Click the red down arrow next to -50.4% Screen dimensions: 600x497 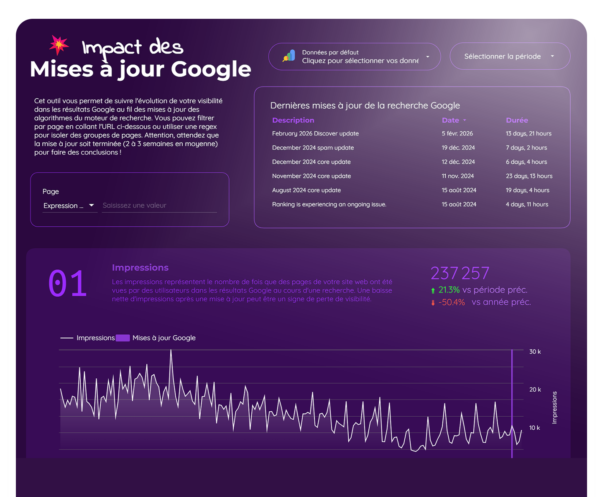433,303
